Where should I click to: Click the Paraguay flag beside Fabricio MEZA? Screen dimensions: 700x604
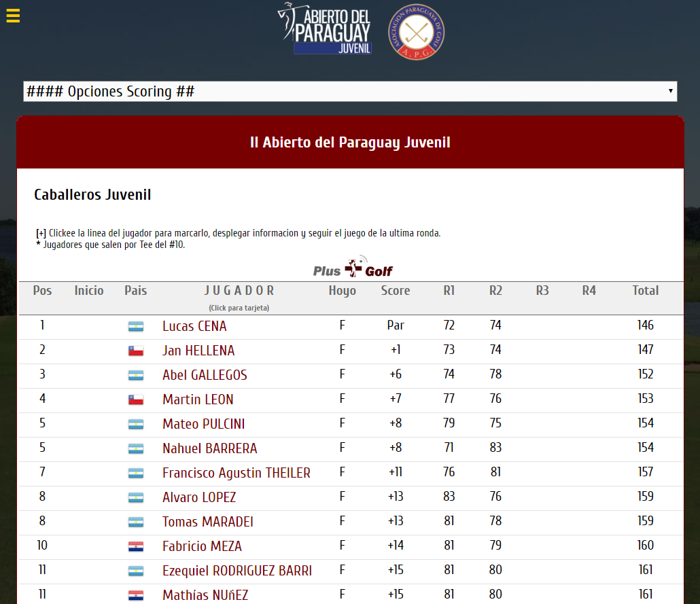[x=136, y=547]
